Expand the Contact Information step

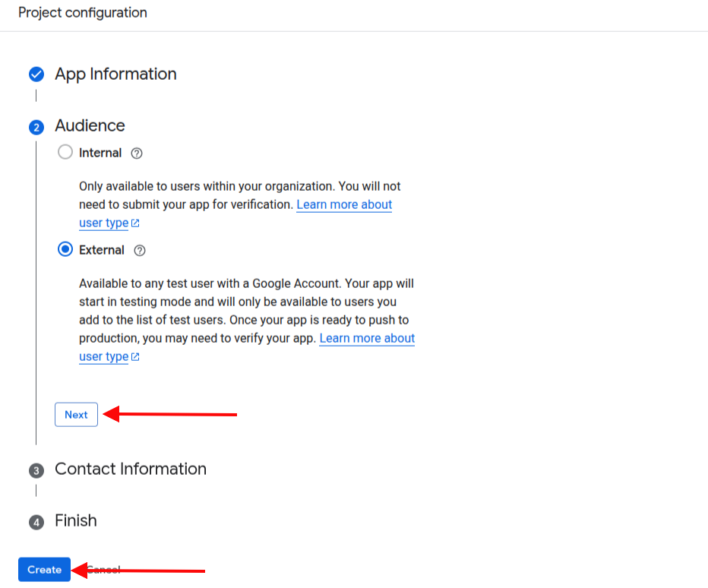(131, 469)
